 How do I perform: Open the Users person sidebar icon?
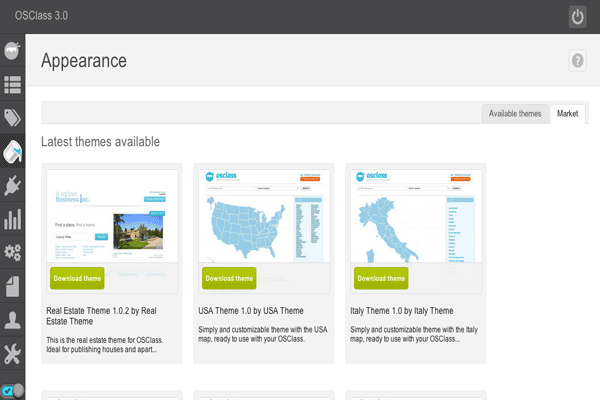tap(12, 320)
